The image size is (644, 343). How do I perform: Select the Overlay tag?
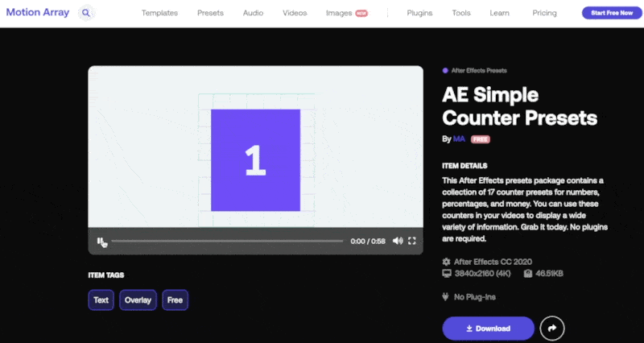click(138, 300)
